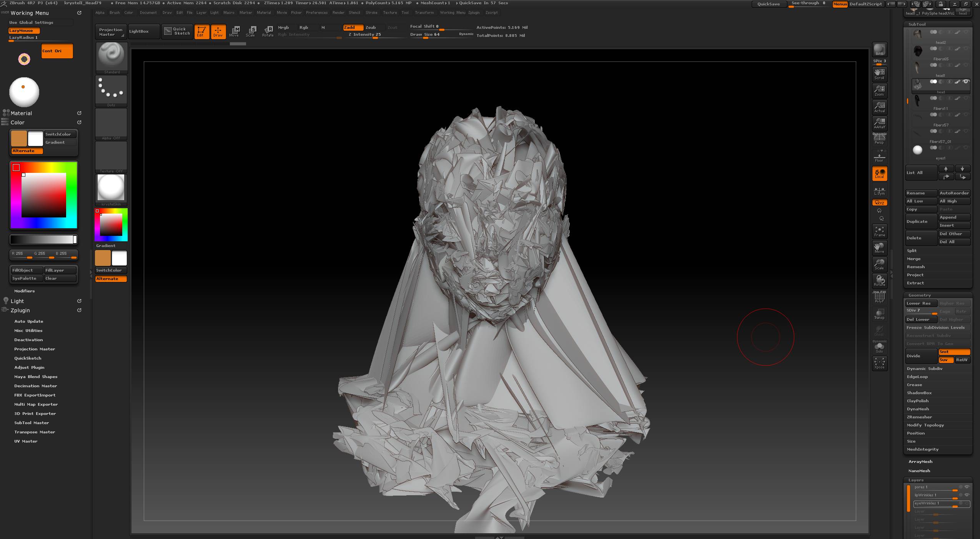Open the Dots stroke selector
The image size is (980, 539).
click(x=111, y=91)
